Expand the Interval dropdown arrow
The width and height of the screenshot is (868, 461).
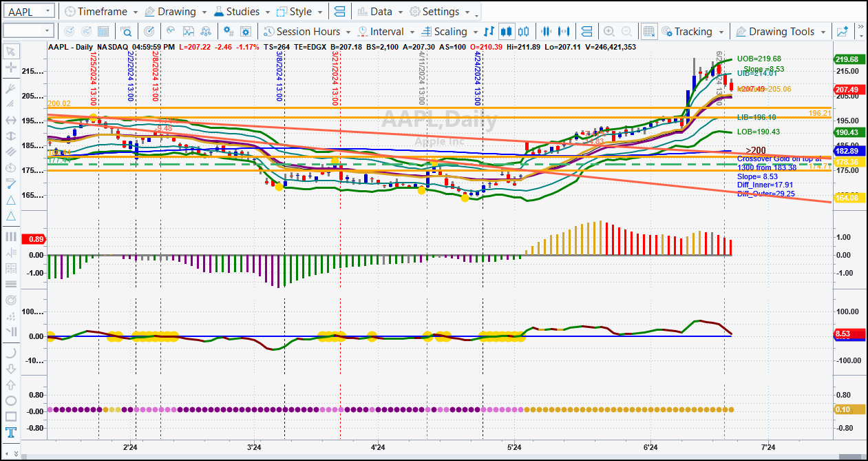[x=411, y=32]
